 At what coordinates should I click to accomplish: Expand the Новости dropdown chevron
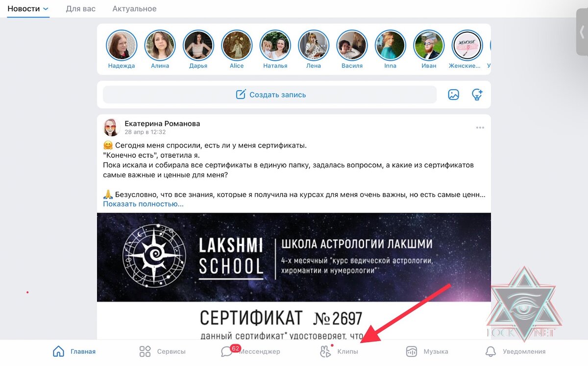(x=46, y=9)
